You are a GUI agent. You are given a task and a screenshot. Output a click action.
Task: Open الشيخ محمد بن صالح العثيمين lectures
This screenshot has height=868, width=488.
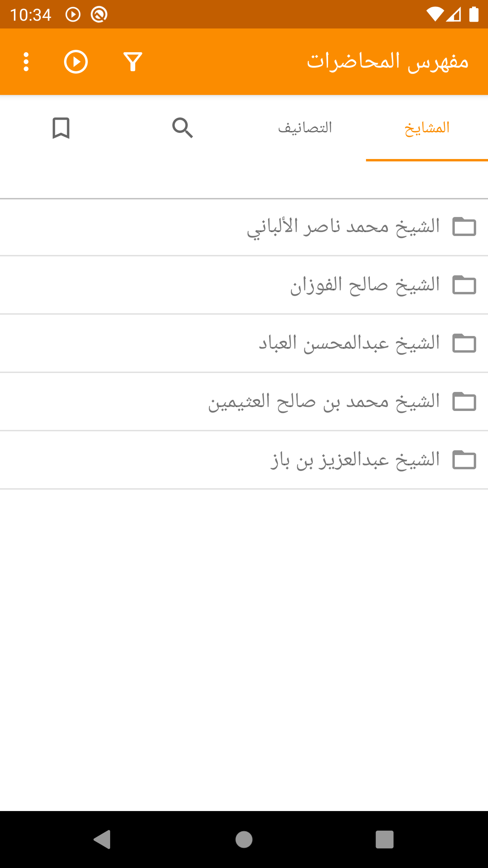(x=324, y=401)
